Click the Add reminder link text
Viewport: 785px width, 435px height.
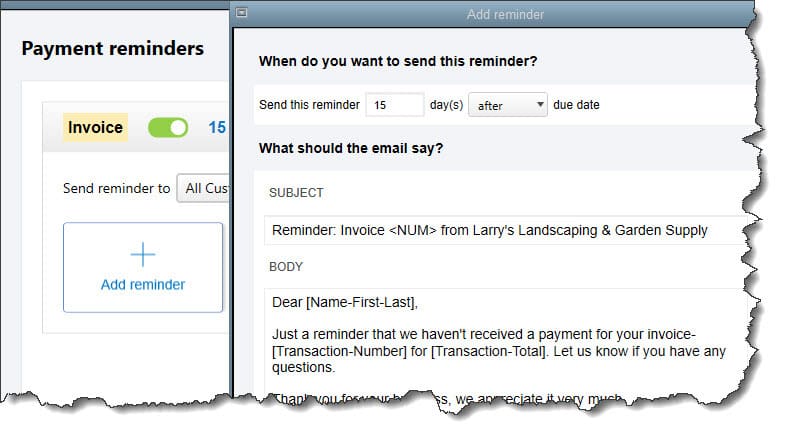pyautogui.click(x=143, y=284)
